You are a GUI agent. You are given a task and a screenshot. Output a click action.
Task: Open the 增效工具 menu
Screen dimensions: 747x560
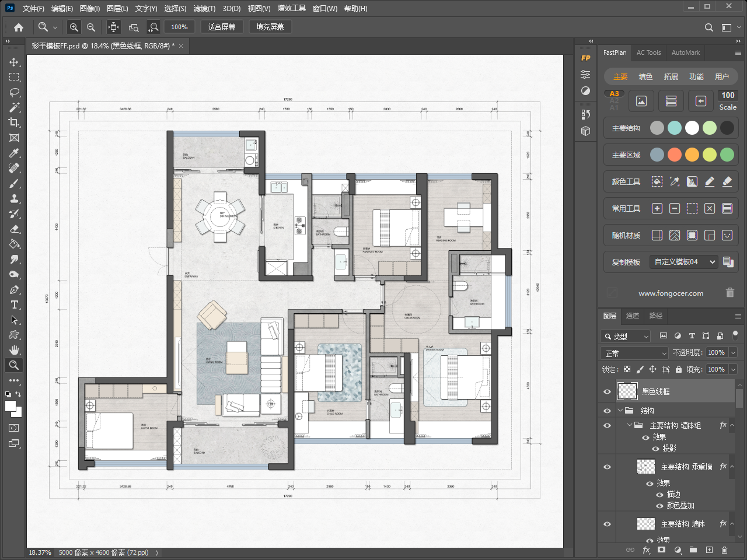(292, 8)
